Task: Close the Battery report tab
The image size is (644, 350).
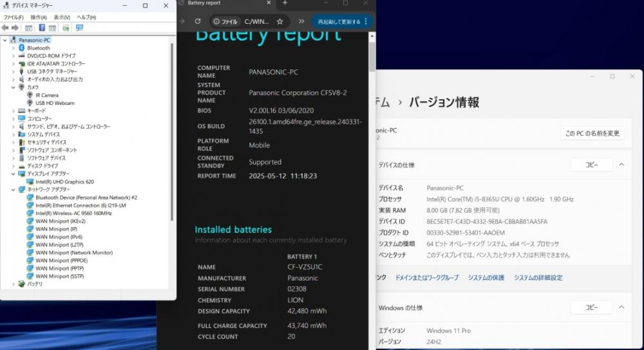Action: tap(269, 3)
